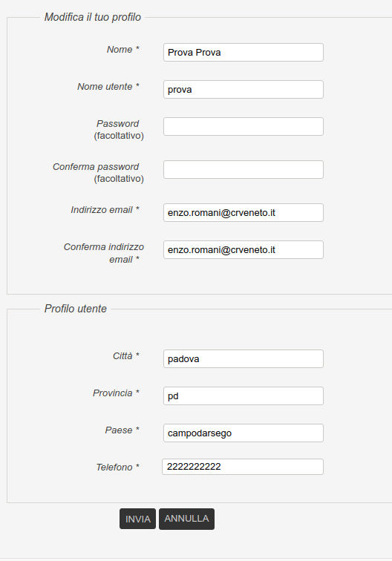Click the Nome field containing Prova Prova
The image size is (392, 561).
point(244,52)
